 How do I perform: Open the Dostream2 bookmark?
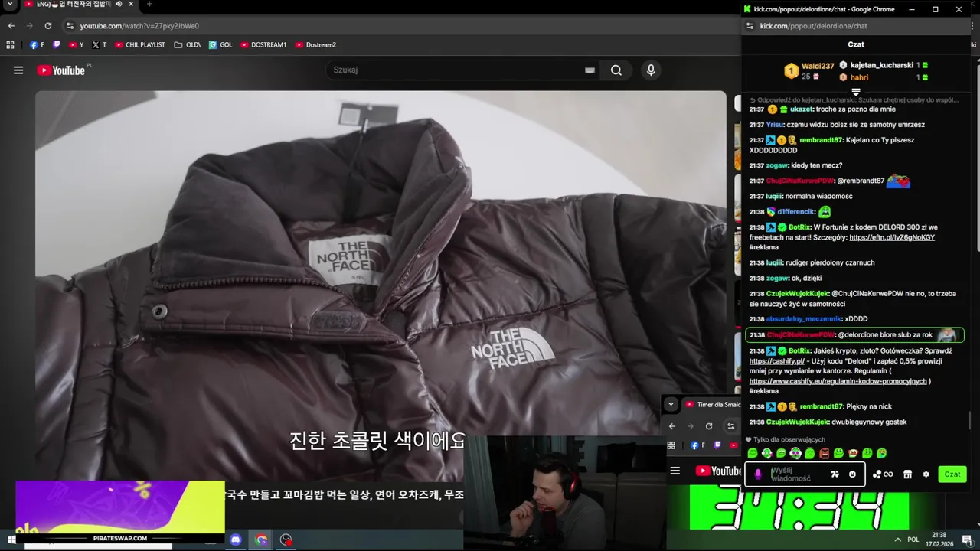tap(315, 45)
